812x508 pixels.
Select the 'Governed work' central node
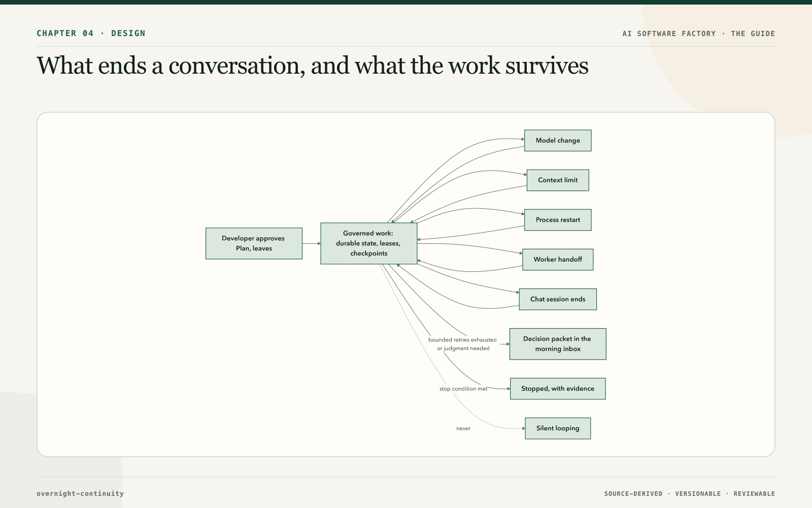click(369, 243)
